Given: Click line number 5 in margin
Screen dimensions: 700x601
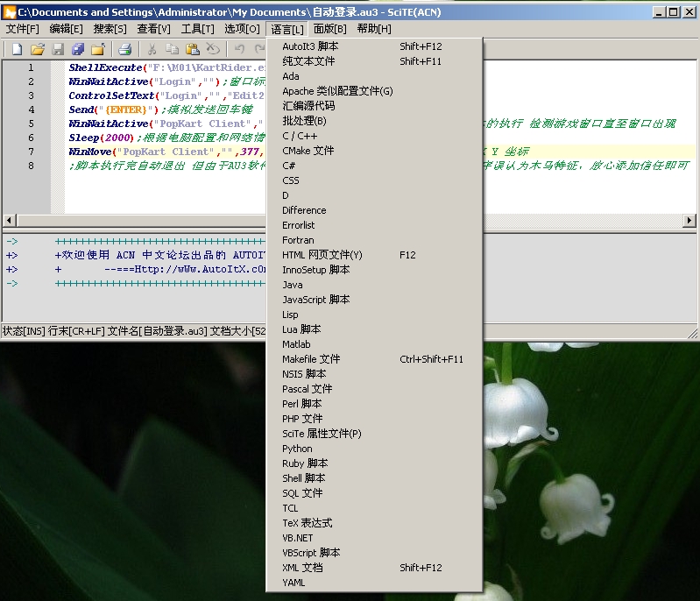Looking at the screenshot, I should click(x=31, y=124).
